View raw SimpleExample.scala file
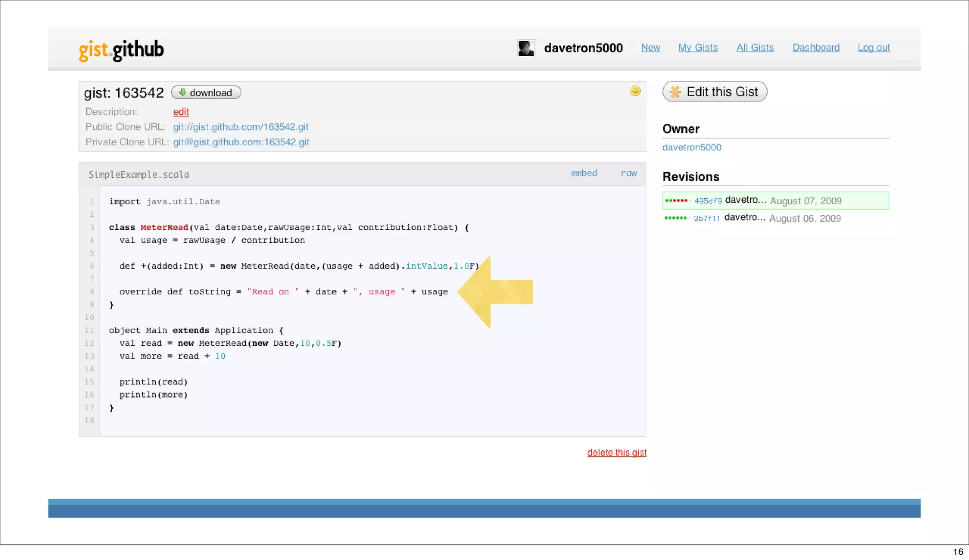 (x=629, y=173)
